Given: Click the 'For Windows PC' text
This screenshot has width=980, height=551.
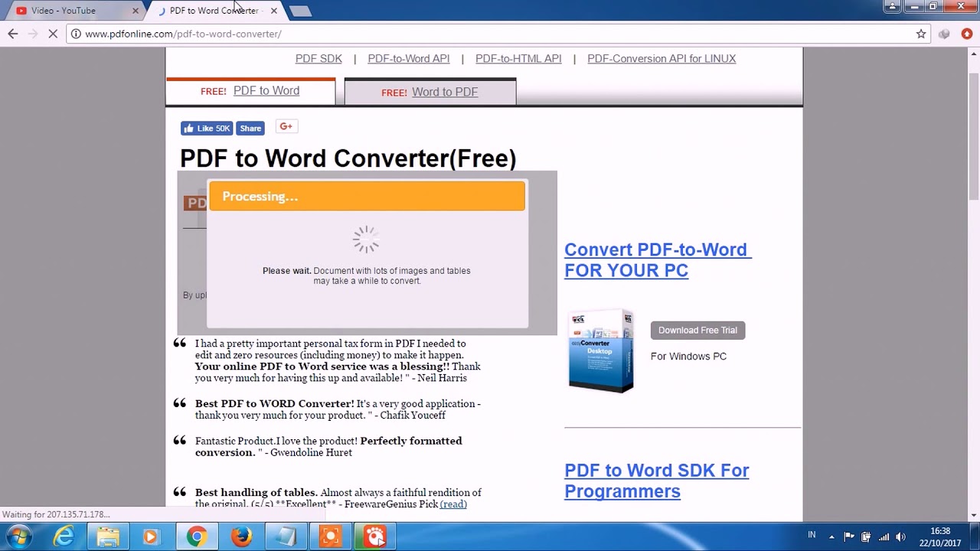Looking at the screenshot, I should coord(688,356).
